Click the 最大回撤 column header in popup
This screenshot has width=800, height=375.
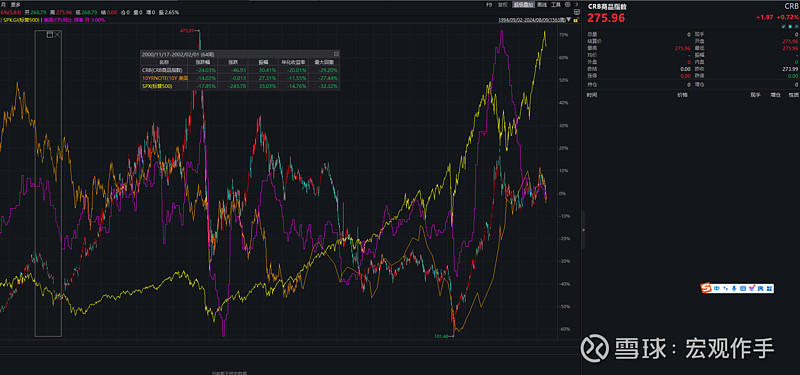(x=324, y=62)
